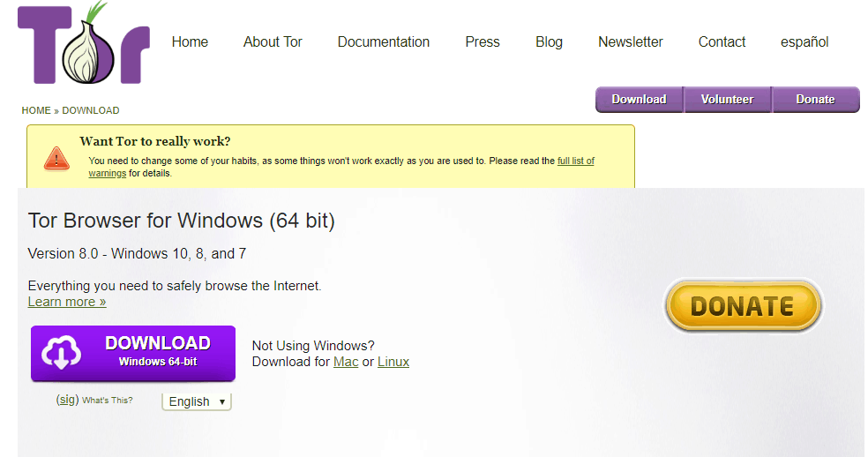Viewport: 868px width, 457px height.
Task: Open the Linux download link
Action: (393, 362)
